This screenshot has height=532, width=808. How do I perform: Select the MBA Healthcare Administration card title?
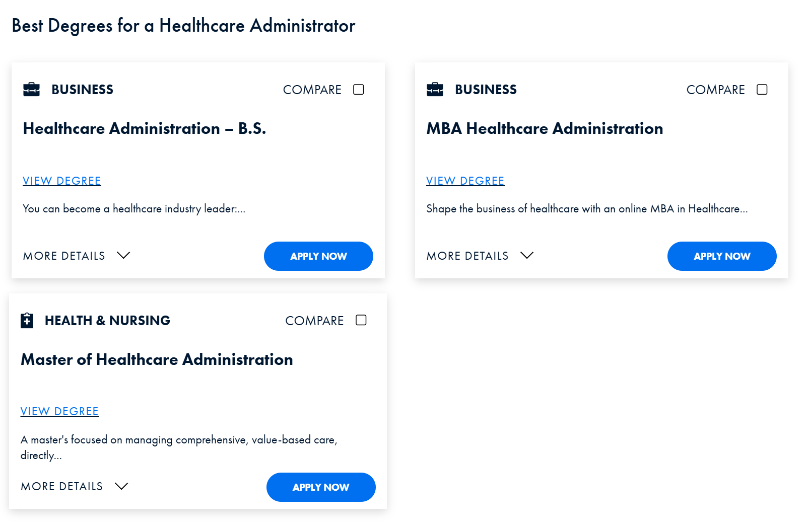coord(545,128)
